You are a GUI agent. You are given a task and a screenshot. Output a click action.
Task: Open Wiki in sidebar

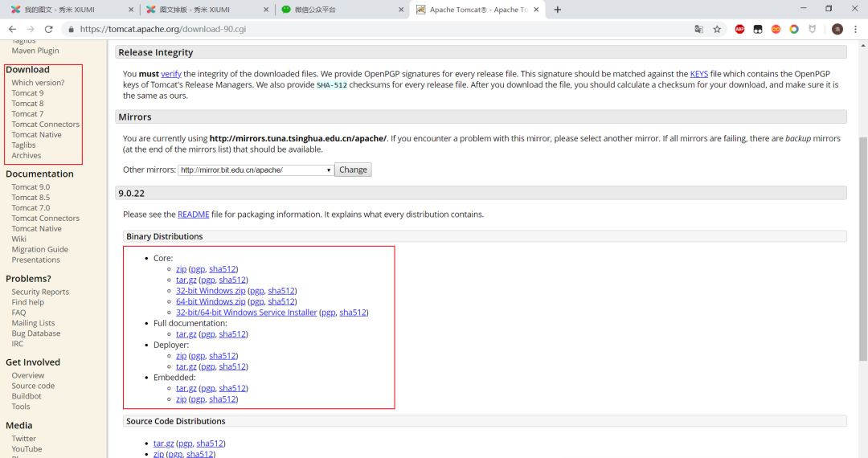tap(18, 239)
